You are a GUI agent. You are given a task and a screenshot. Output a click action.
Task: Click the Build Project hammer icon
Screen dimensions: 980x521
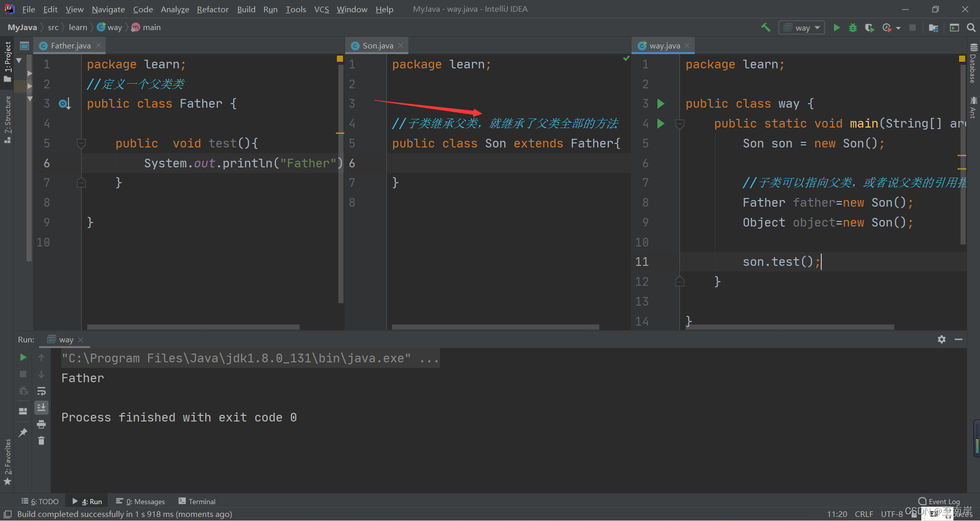point(765,28)
